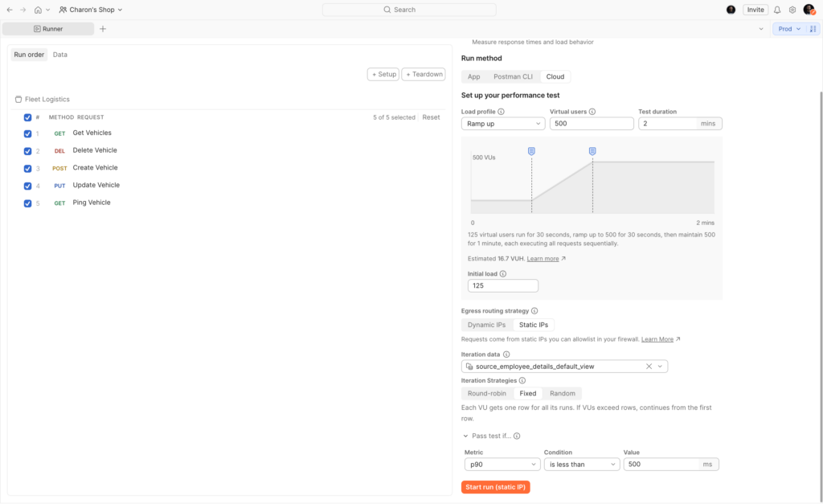Open the Home icon in the header
The height and width of the screenshot is (504, 823).
(38, 10)
